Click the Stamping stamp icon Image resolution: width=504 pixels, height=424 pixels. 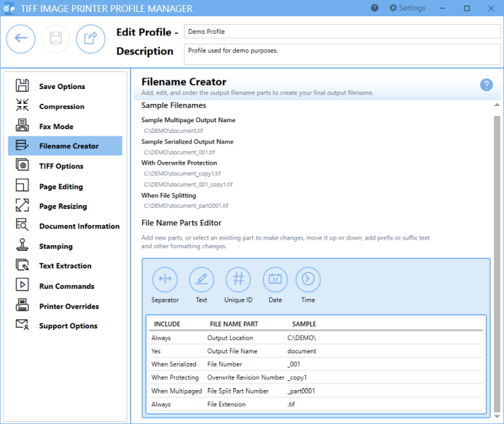pos(22,245)
